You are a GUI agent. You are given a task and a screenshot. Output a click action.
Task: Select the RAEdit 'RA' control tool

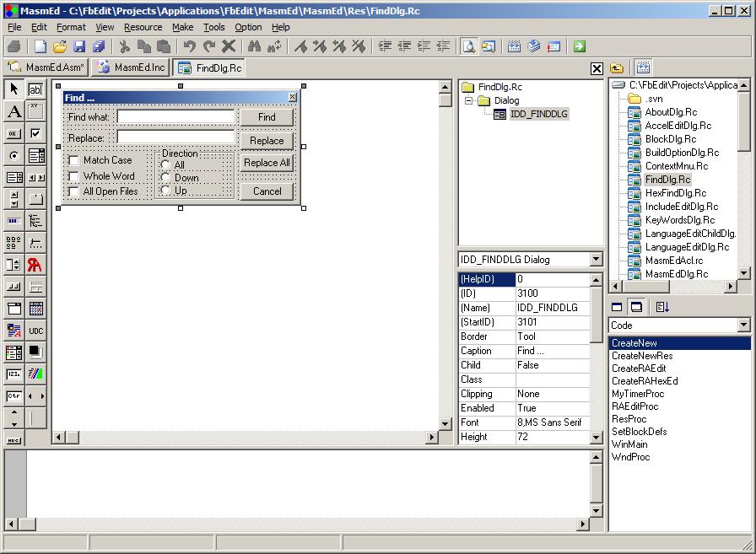coord(35,265)
